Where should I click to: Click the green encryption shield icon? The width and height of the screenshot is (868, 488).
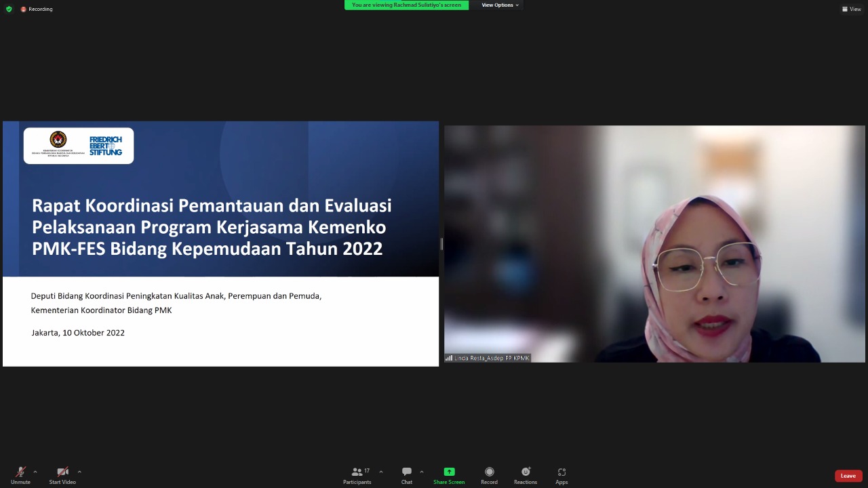(9, 9)
